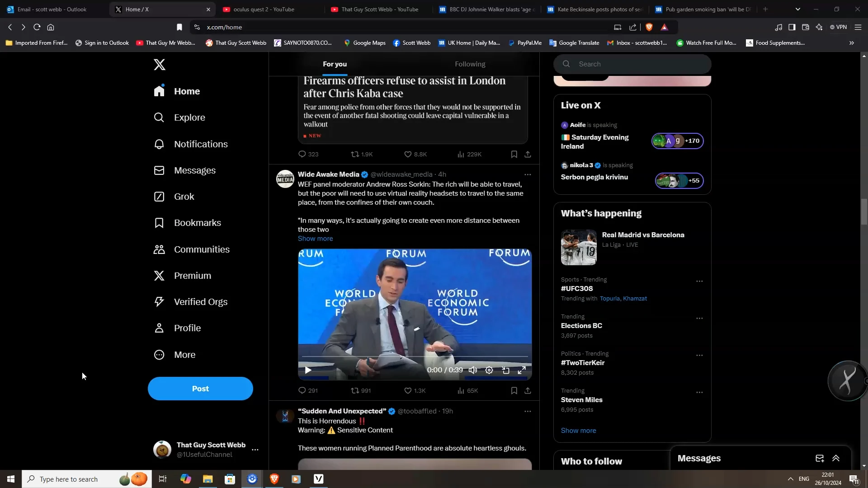The height and width of the screenshot is (488, 868).
Task: Switch to oculus quest 2 YouTube tab
Action: [x=269, y=9]
